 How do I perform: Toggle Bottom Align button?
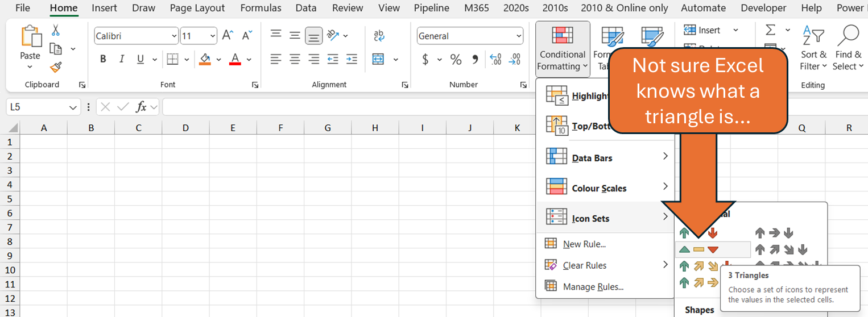point(313,36)
